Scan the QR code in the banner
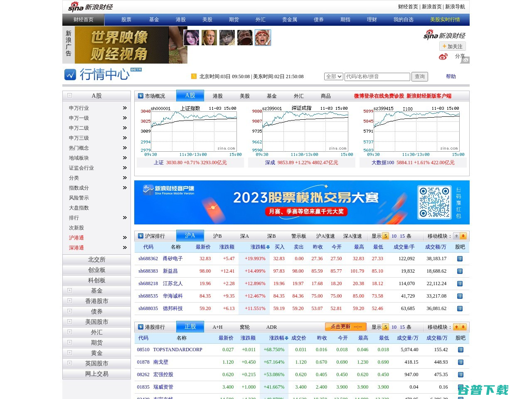This screenshot has width=532, height=399. point(435,202)
